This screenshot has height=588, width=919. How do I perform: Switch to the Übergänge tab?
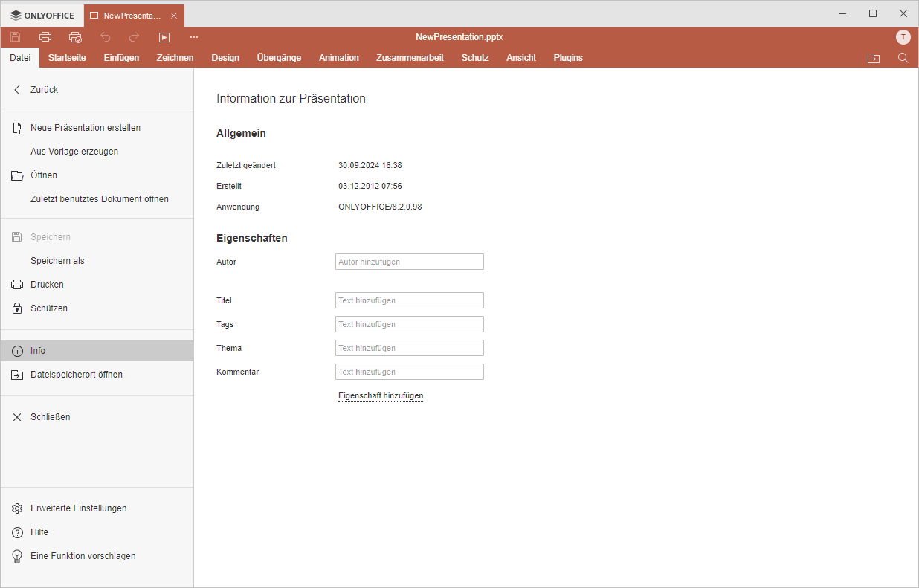279,58
